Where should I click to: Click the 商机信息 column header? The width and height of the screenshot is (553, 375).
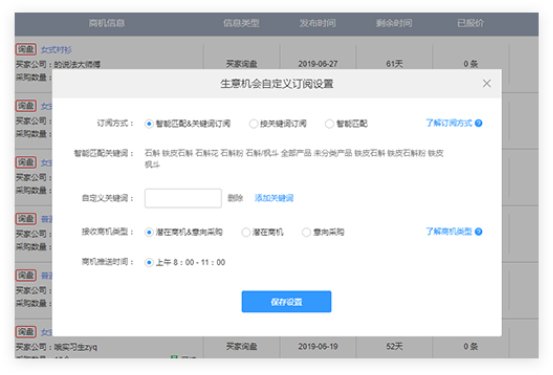pos(107,23)
